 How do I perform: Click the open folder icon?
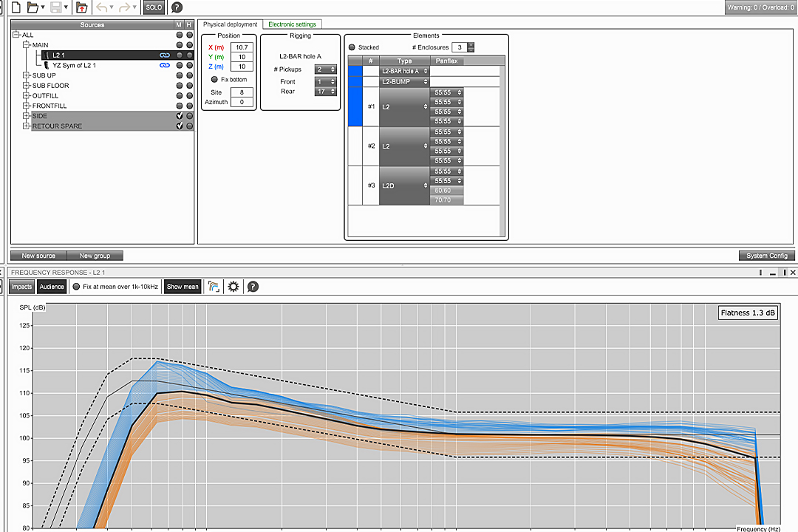(x=32, y=7)
